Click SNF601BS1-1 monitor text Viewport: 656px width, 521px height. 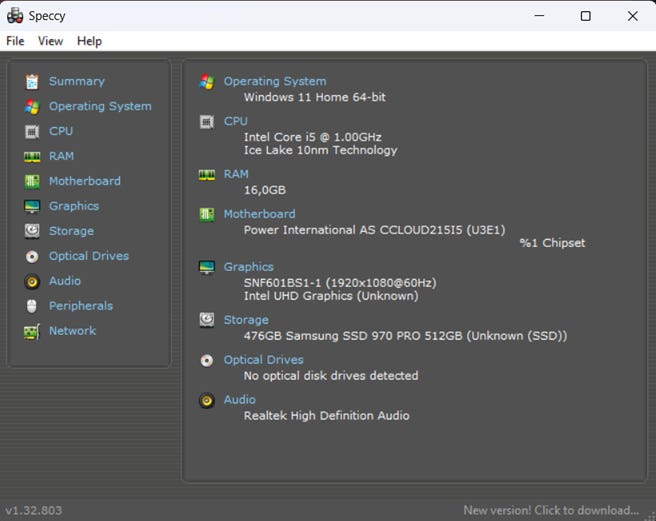point(340,283)
